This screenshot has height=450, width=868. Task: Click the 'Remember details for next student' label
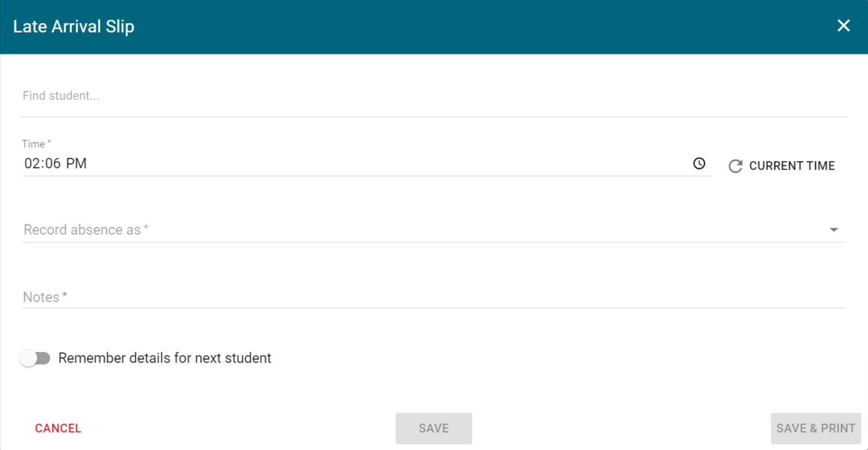click(165, 358)
